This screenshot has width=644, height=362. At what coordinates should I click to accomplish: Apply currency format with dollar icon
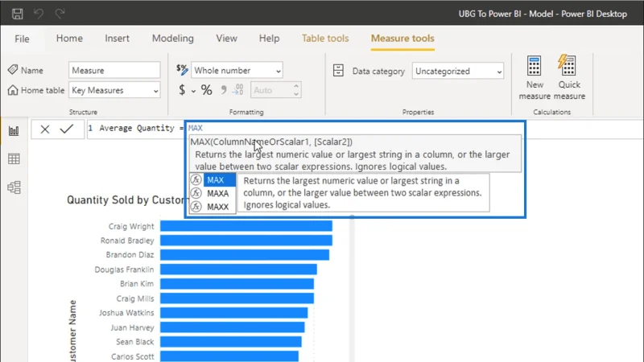click(x=182, y=90)
